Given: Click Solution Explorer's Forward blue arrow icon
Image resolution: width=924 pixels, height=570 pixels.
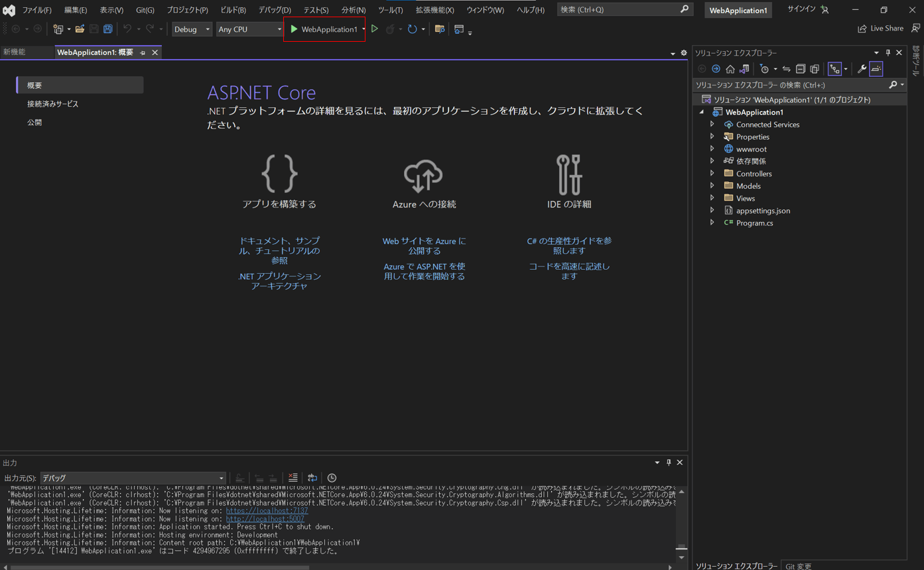Looking at the screenshot, I should [x=716, y=69].
